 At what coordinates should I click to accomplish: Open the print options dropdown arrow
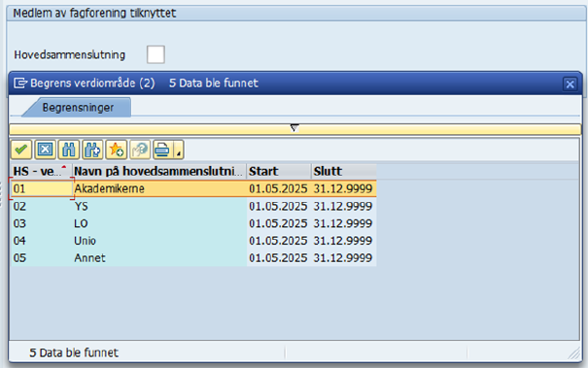click(179, 150)
